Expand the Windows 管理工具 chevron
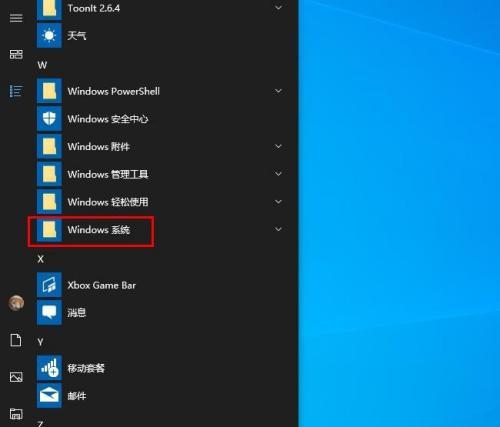The image size is (500, 427). click(x=278, y=174)
